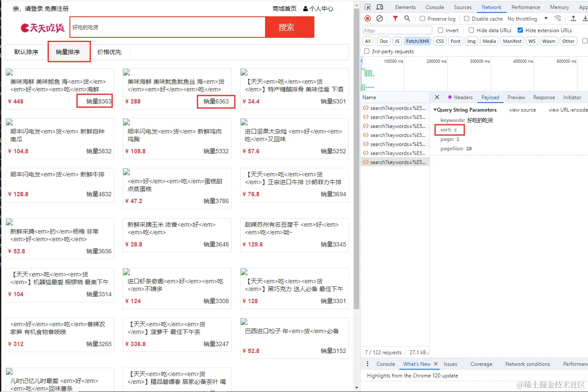
Task: Switch to the Elements panel tab
Action: pos(405,7)
